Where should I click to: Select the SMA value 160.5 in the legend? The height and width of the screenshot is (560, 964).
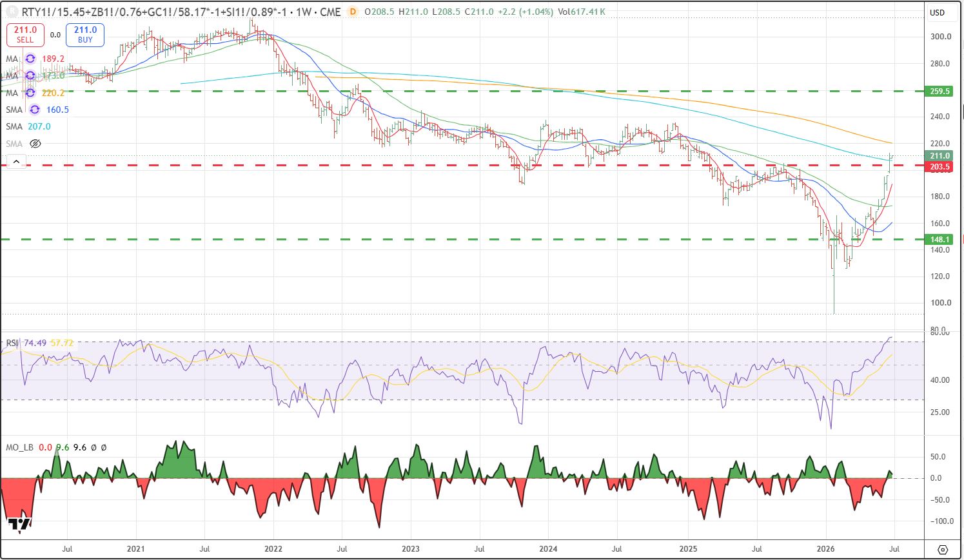point(57,110)
